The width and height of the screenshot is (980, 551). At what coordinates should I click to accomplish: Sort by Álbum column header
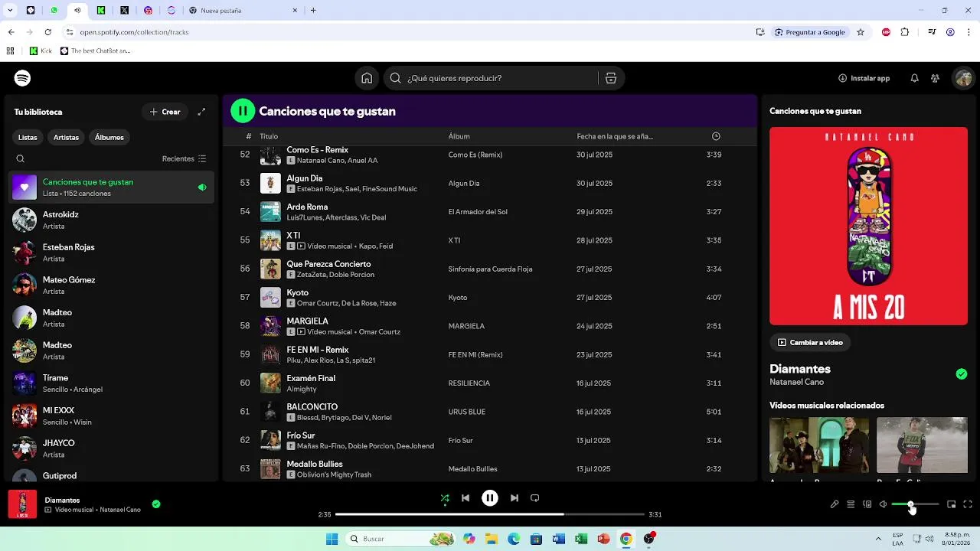[459, 136]
